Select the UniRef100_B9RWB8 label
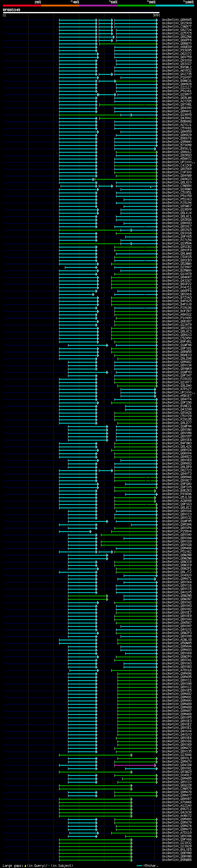Image resolution: width=197 pixels, height=868 pixels. [177, 860]
